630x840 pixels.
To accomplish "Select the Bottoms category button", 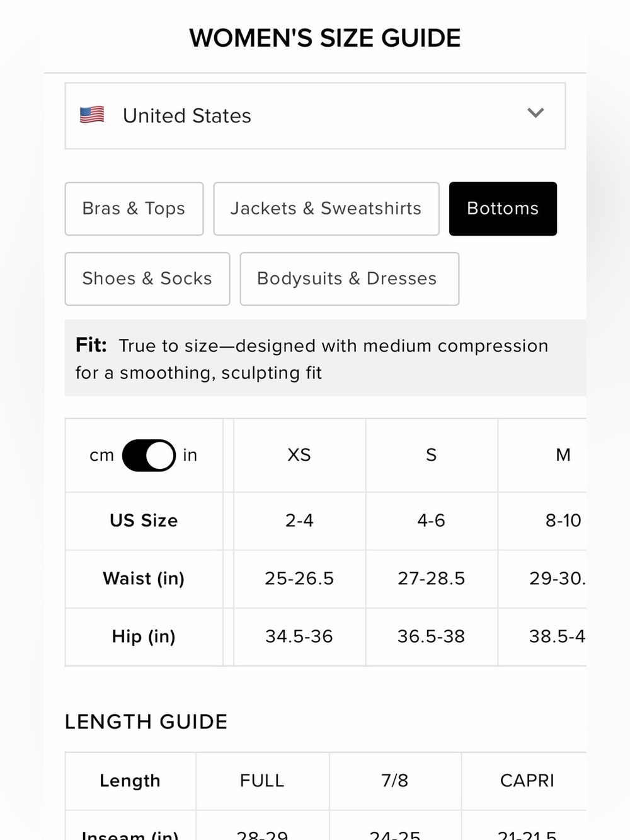I will pos(503,209).
